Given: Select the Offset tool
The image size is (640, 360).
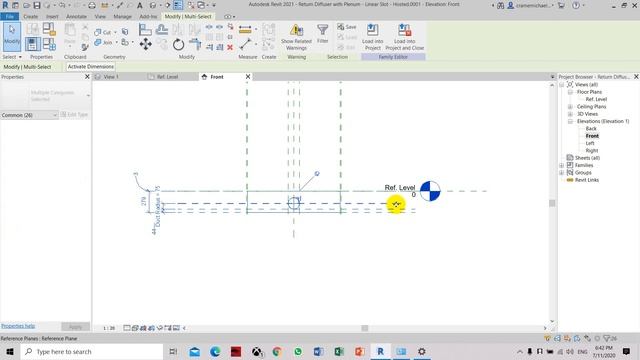Looking at the screenshot, I should (162, 30).
